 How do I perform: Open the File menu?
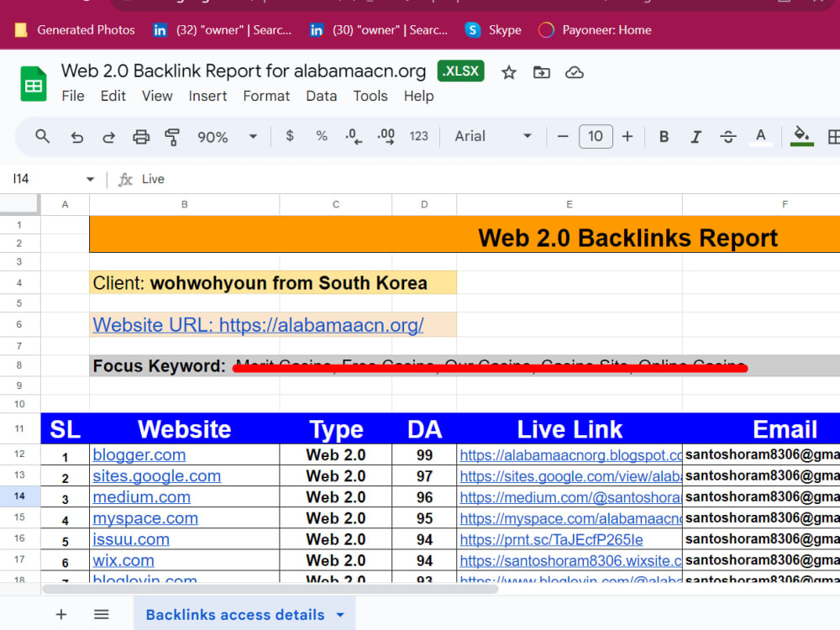click(x=73, y=96)
